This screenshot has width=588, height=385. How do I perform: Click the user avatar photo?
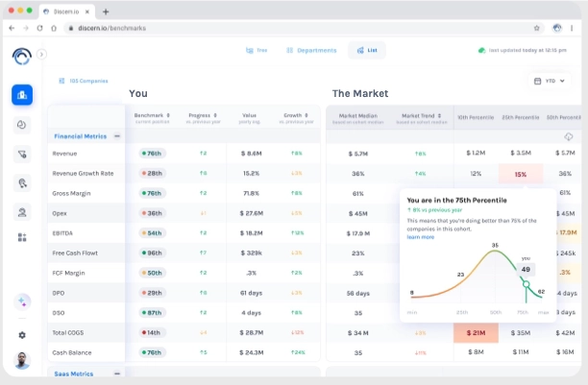pos(21,362)
